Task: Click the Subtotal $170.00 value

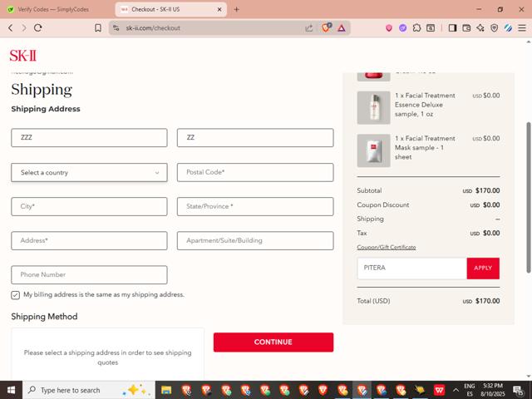Action: click(481, 190)
